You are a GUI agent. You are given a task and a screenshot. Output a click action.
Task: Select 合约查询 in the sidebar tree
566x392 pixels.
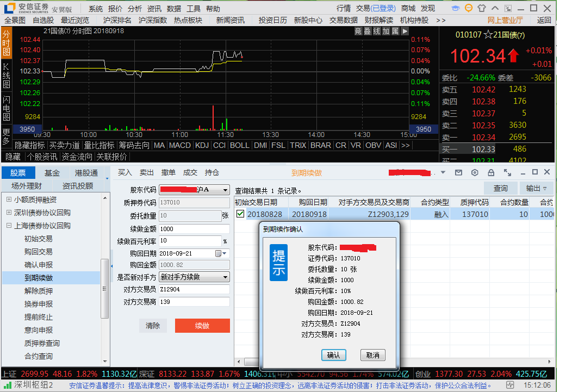coord(39,356)
